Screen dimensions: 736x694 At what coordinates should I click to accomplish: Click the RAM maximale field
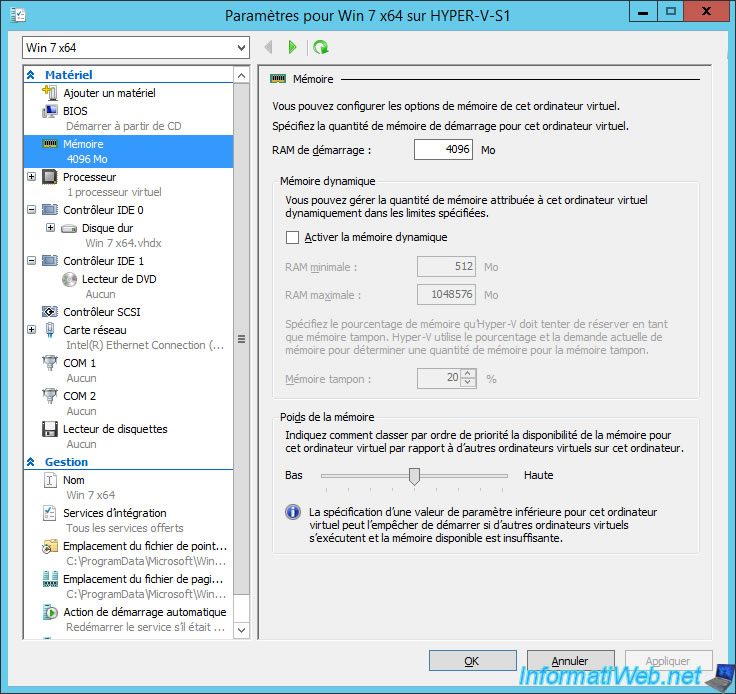click(446, 294)
